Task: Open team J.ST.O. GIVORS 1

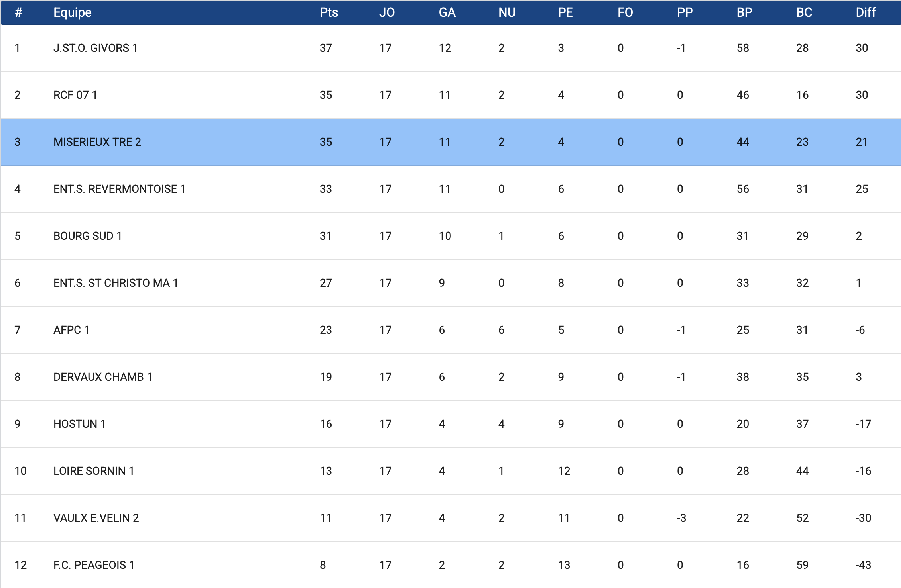Action: coord(95,48)
